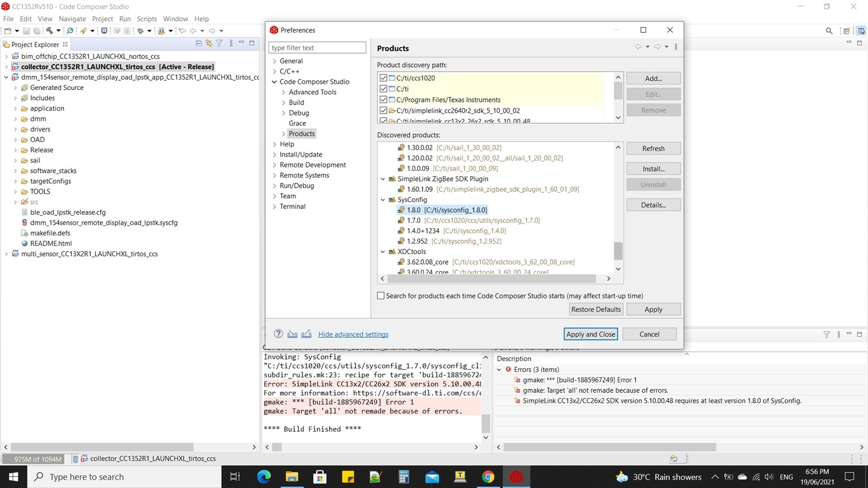Image resolution: width=868 pixels, height=488 pixels.
Task: Open the Scripts menu
Action: coord(146,18)
